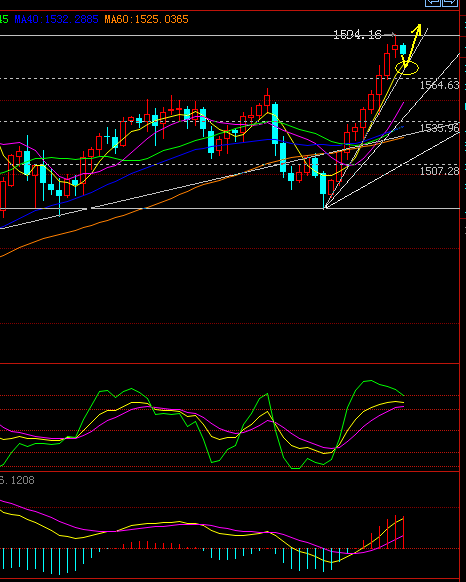Select the MA40:1532.2885 indicator label
466x582 pixels.
[x=56, y=19]
